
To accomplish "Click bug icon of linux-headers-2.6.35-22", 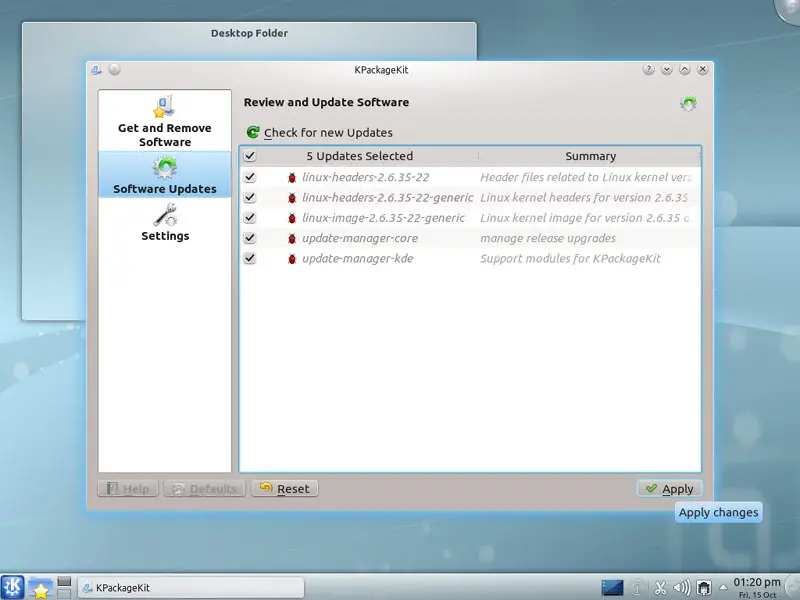I will point(292,178).
